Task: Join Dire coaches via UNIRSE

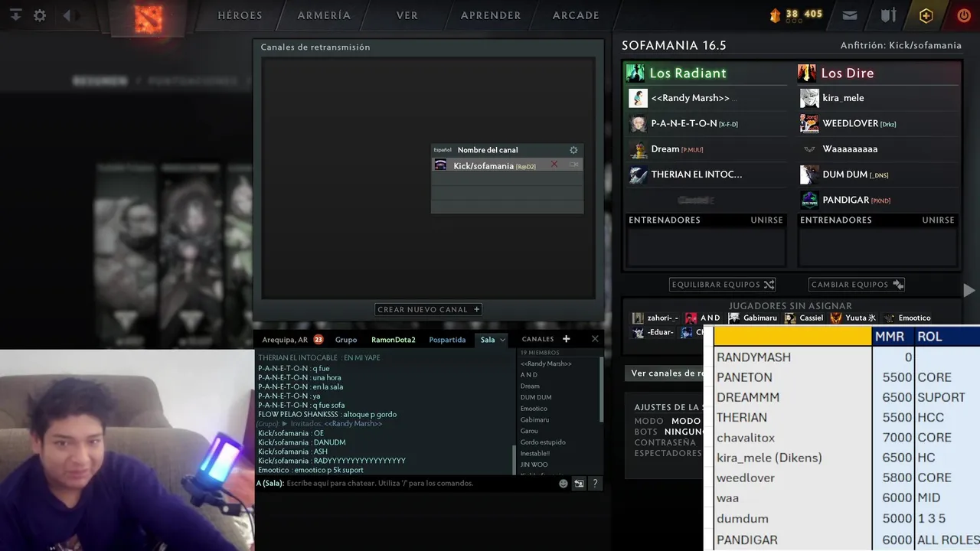Action: pyautogui.click(x=938, y=220)
